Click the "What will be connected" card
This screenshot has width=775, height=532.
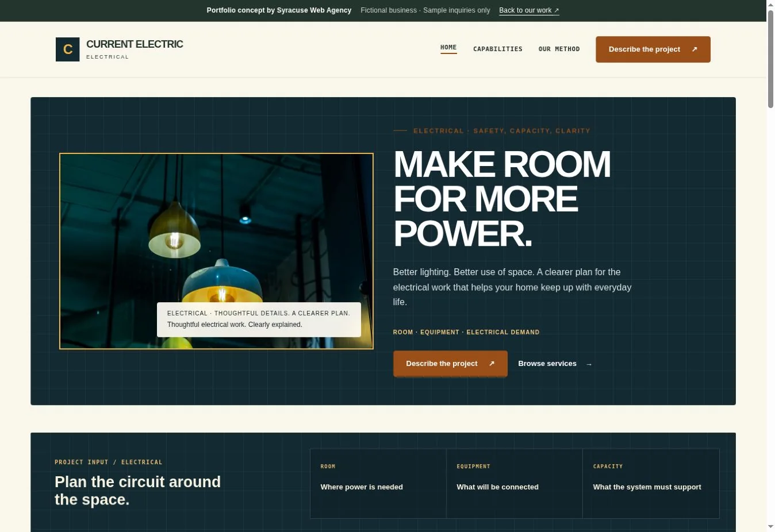click(x=515, y=484)
